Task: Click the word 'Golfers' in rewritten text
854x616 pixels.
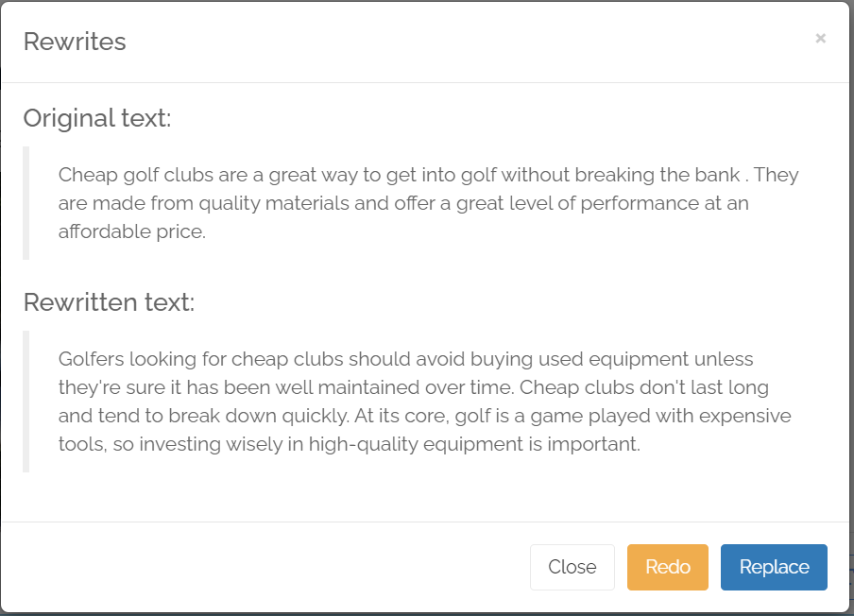Action: pos(91,359)
